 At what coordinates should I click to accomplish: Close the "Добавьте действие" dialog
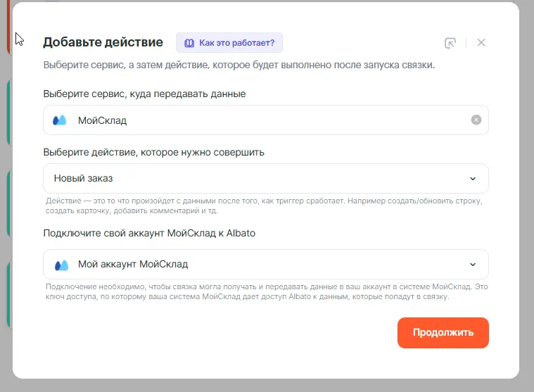pos(481,43)
